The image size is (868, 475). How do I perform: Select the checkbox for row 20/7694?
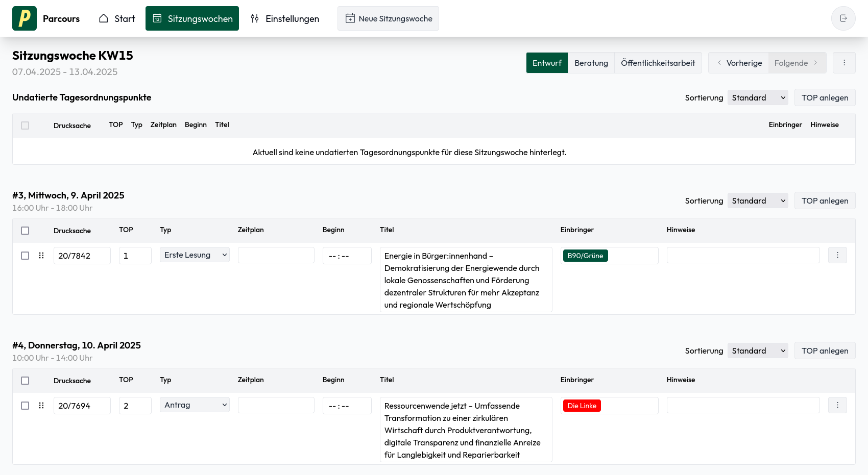point(25,406)
